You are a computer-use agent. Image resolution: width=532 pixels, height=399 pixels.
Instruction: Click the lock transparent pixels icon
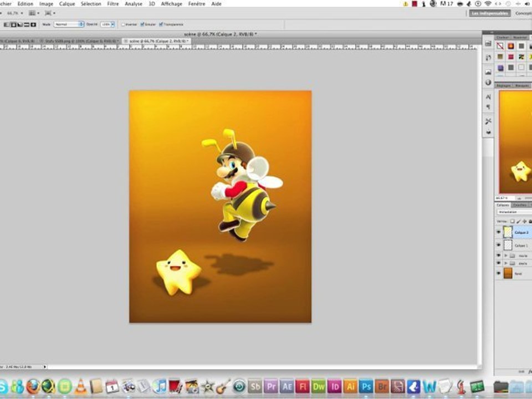click(512, 222)
